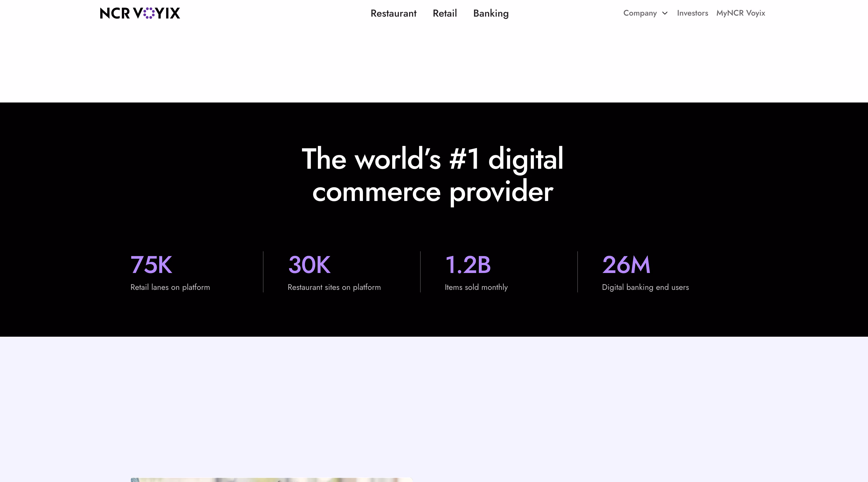Go to the Banking section
The height and width of the screenshot is (482, 868).
tap(491, 14)
